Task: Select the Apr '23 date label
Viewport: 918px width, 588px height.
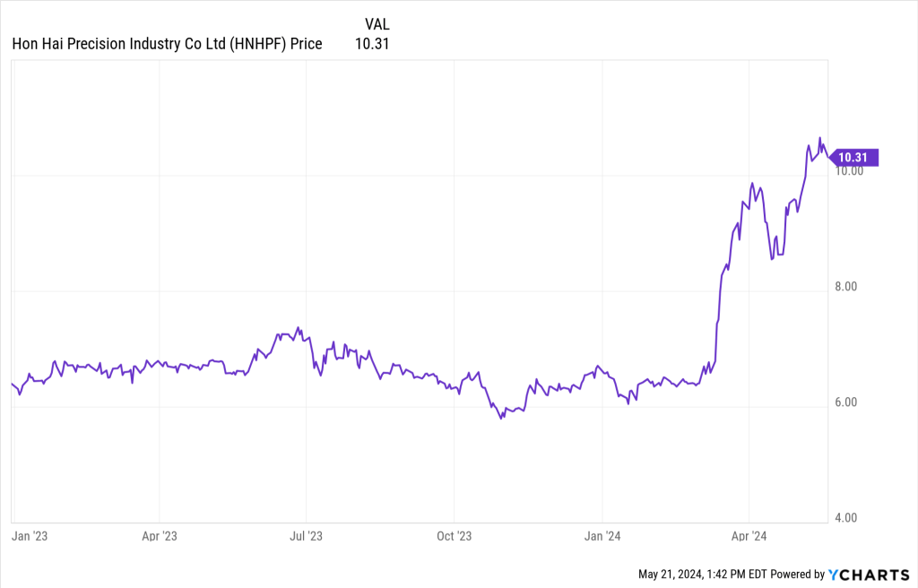Action: (x=159, y=536)
